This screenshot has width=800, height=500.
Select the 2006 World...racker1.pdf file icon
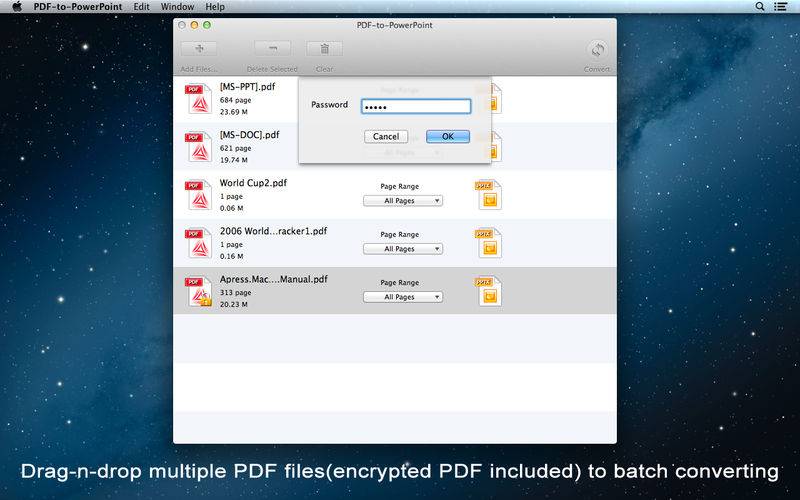click(198, 243)
